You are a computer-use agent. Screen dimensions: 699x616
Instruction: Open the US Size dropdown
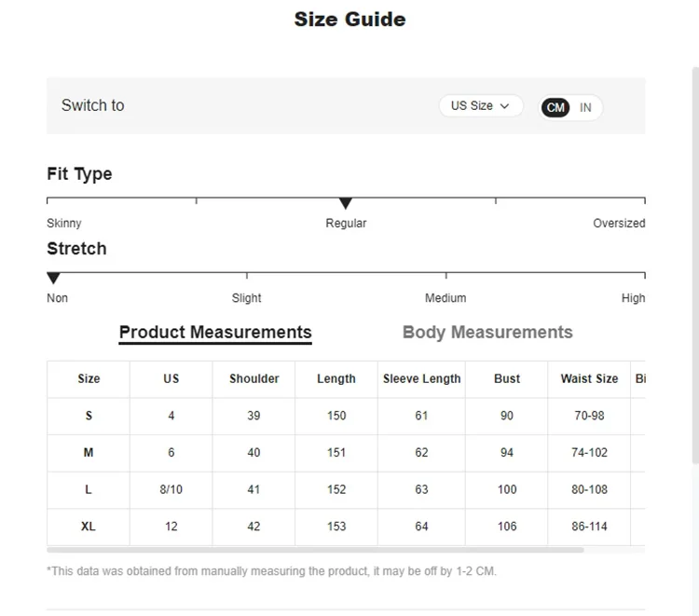481,106
